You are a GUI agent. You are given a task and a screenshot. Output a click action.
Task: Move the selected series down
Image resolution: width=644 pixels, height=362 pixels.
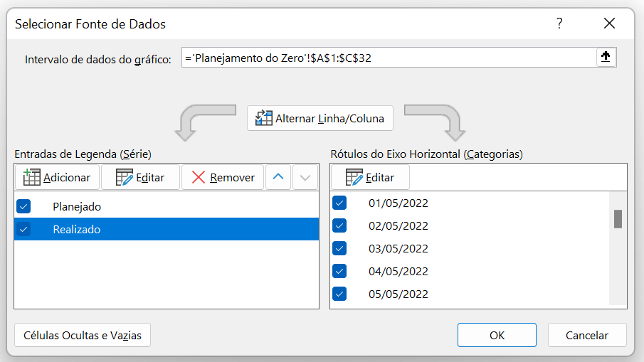click(305, 177)
